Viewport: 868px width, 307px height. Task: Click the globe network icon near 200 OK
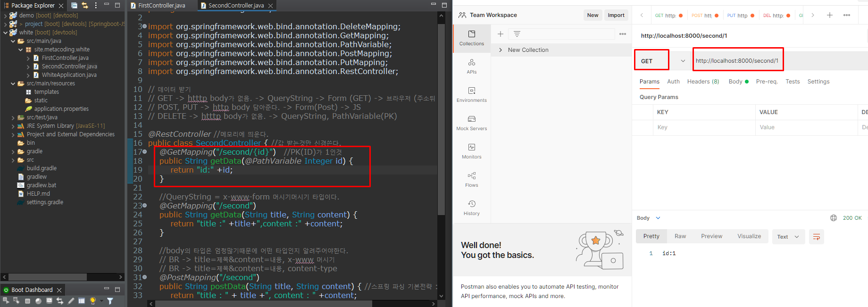834,218
